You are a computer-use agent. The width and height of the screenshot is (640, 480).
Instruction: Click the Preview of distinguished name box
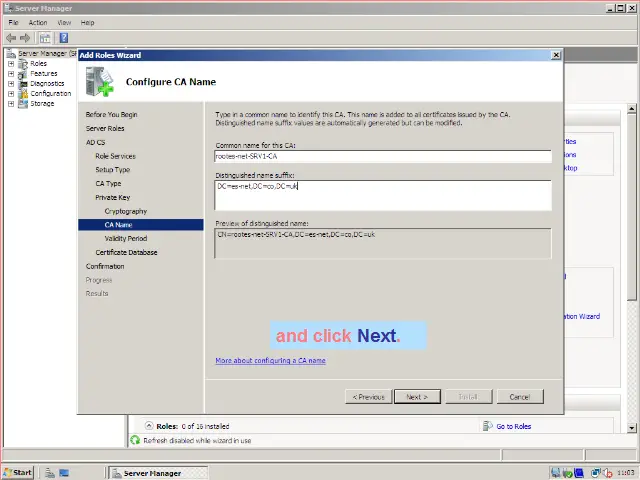pos(383,244)
